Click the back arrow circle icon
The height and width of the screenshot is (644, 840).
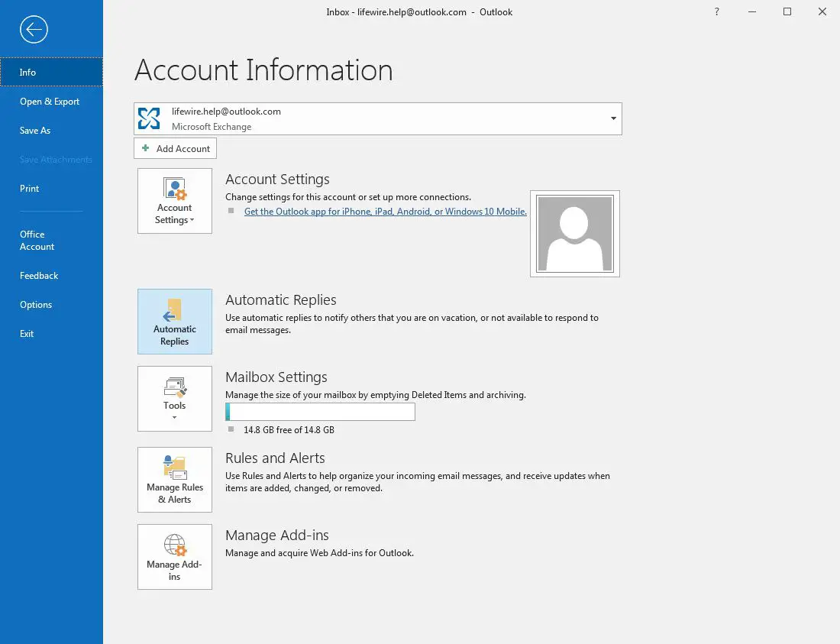[34, 30]
